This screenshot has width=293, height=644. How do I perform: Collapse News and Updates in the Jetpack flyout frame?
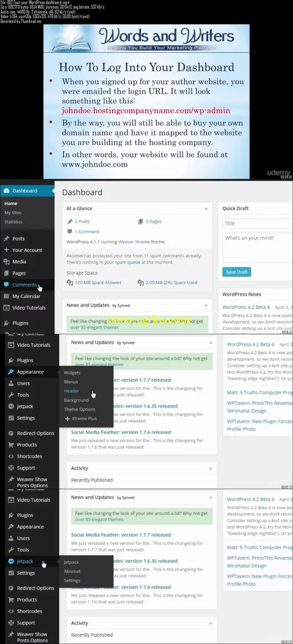[x=211, y=497]
